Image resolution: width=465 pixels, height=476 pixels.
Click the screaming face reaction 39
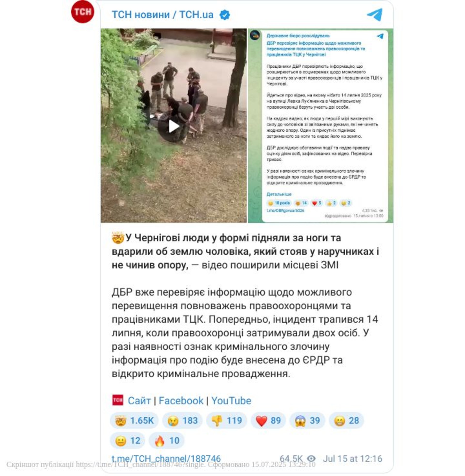(307, 420)
